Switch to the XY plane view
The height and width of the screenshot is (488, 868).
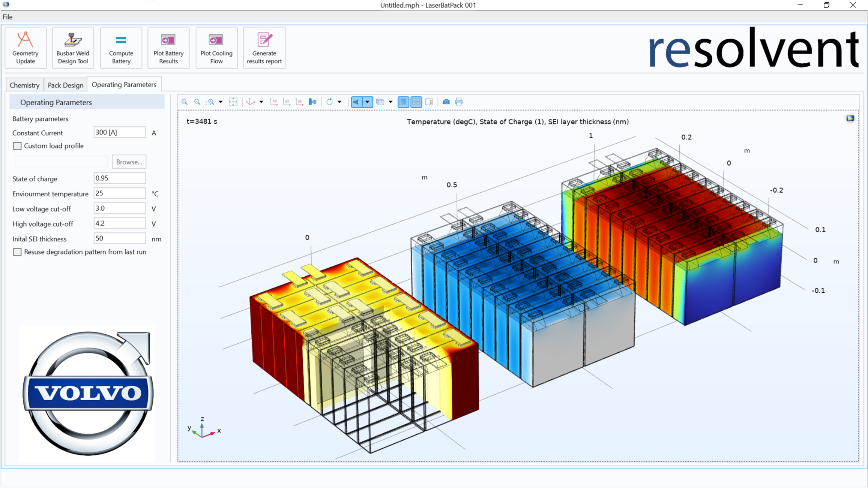(274, 102)
